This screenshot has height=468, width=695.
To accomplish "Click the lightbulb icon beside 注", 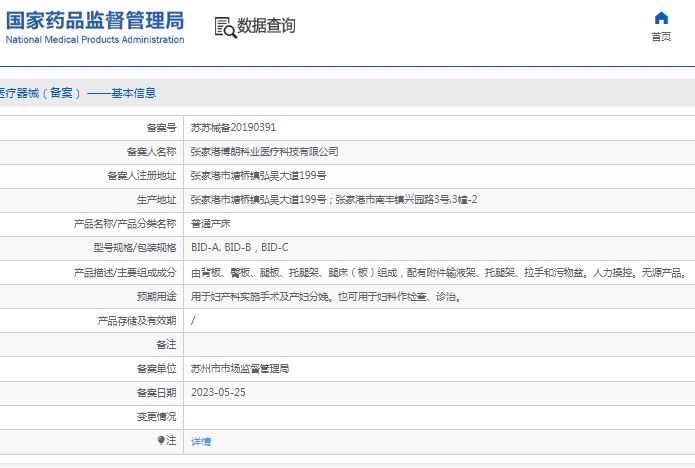I will click(x=161, y=440).
